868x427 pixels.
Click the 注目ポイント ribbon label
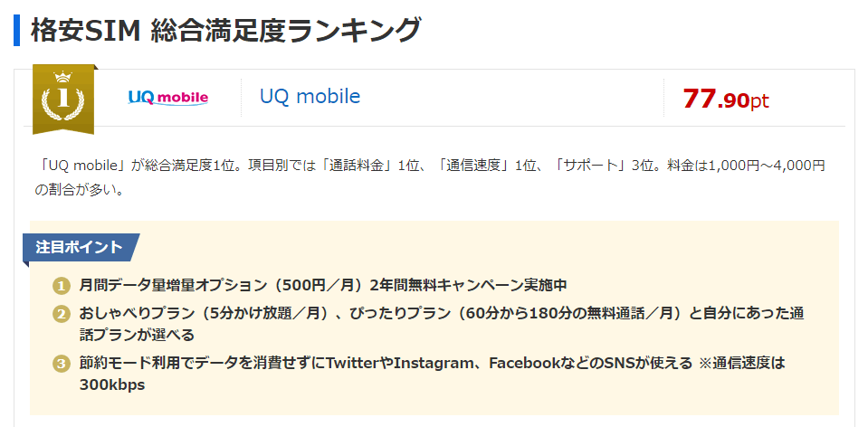pos(81,247)
